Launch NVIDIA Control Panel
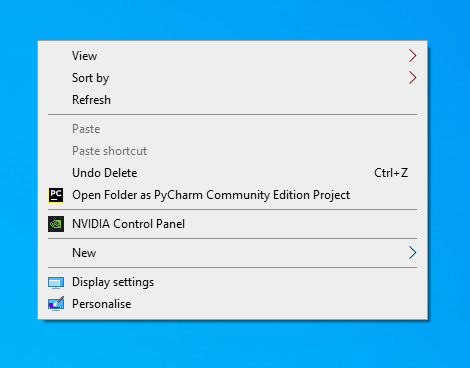The width and height of the screenshot is (470, 368). pyautogui.click(x=233, y=224)
